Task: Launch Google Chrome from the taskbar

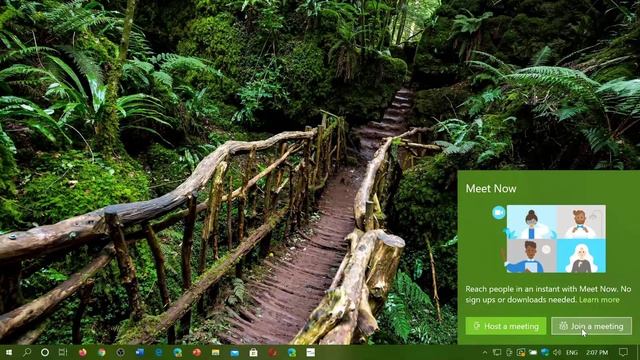Action: [102, 352]
